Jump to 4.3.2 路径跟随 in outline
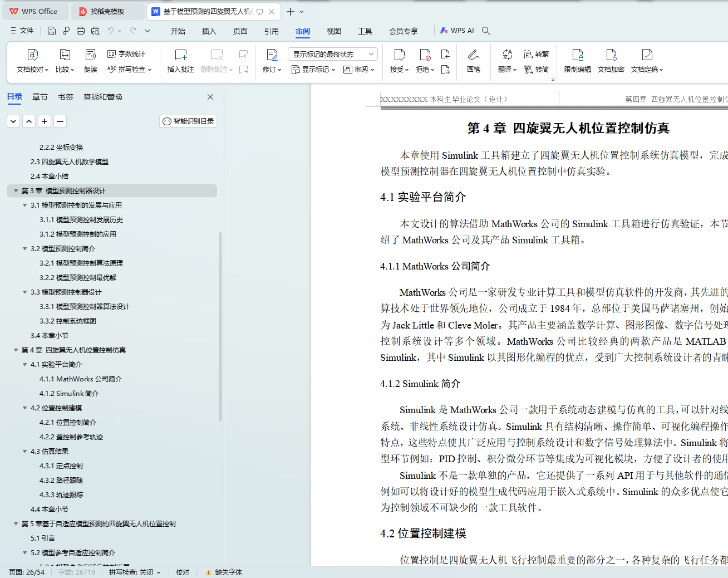 [61, 481]
